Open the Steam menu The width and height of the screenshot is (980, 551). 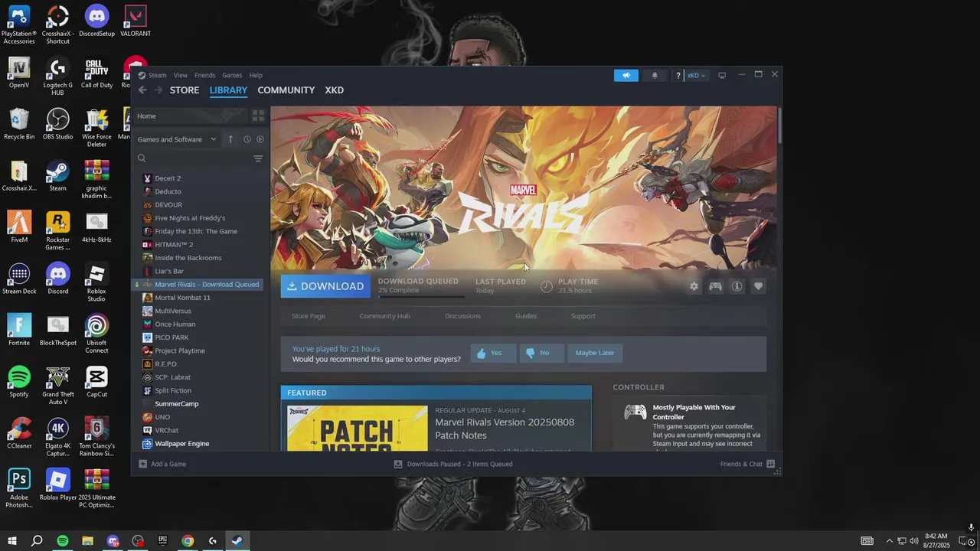[x=157, y=75]
